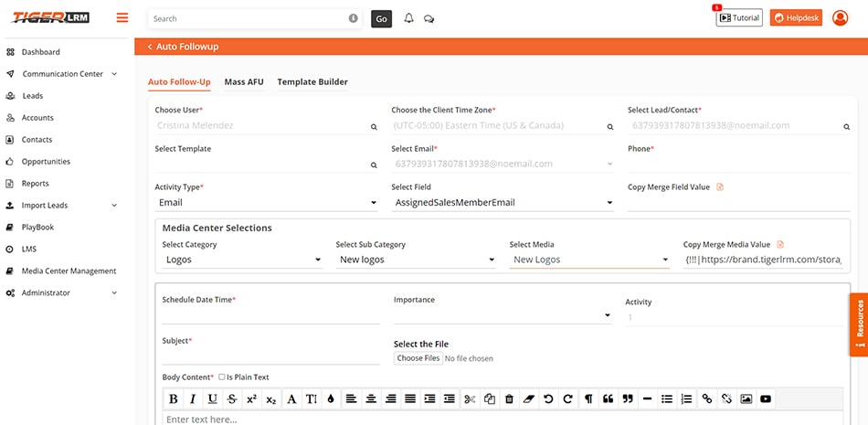Open the user profile avatar
868x425 pixels.
pyautogui.click(x=840, y=17)
